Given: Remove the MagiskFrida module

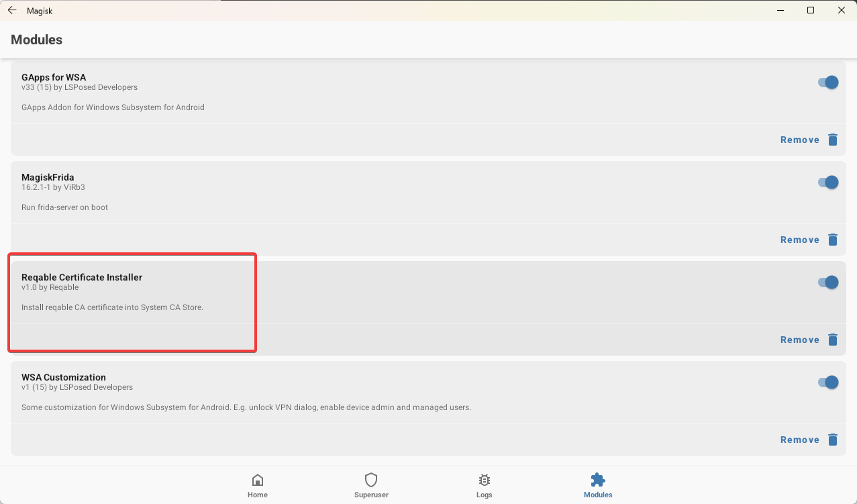Looking at the screenshot, I should (x=800, y=240).
